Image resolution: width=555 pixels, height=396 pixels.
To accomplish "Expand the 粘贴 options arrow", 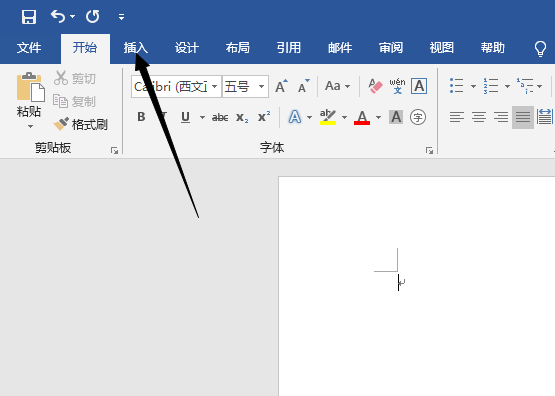I will (x=30, y=126).
